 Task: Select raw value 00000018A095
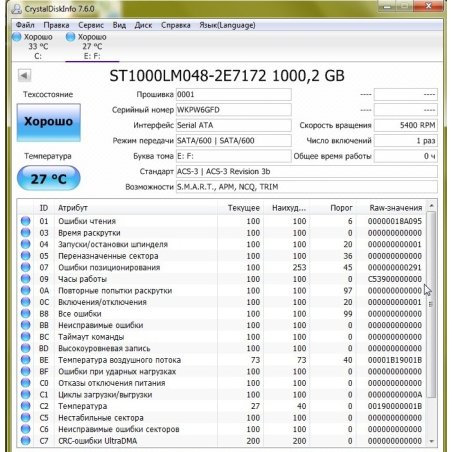[x=395, y=221]
